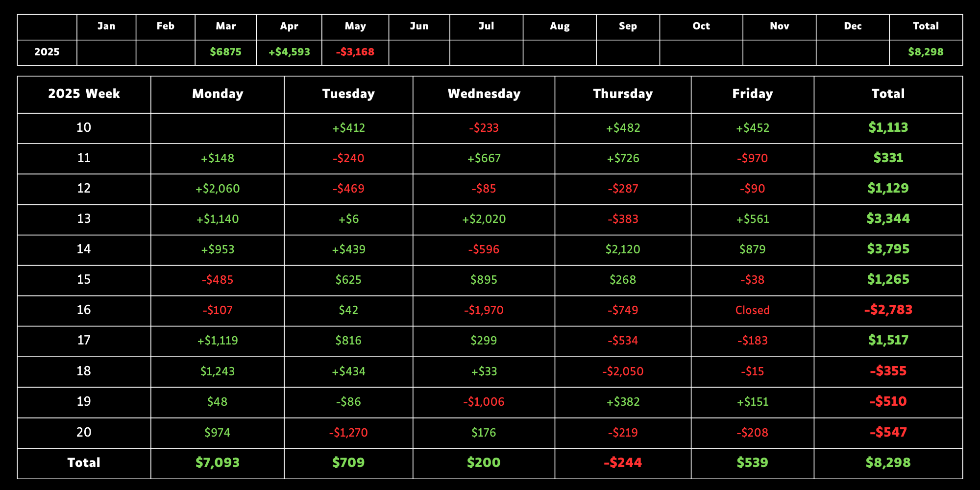Click the Monday column header
Image resolution: width=980 pixels, height=490 pixels.
coord(218,94)
